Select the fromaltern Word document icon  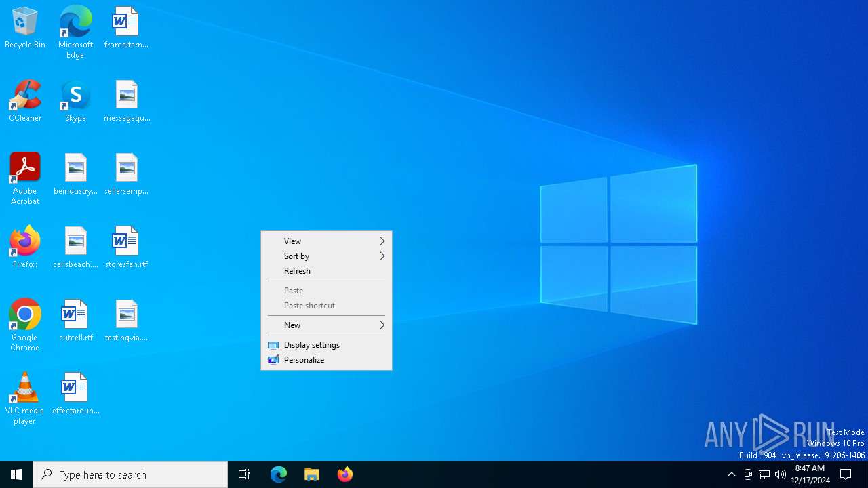click(126, 28)
